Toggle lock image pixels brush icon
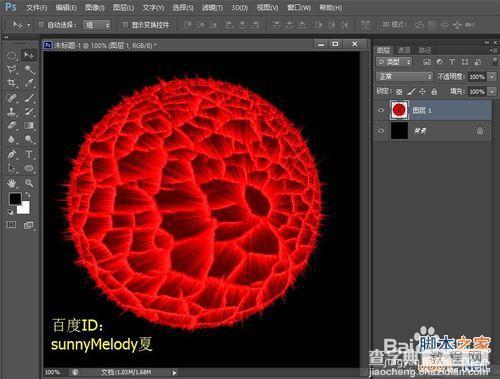This screenshot has width=500, height=379. click(x=411, y=91)
